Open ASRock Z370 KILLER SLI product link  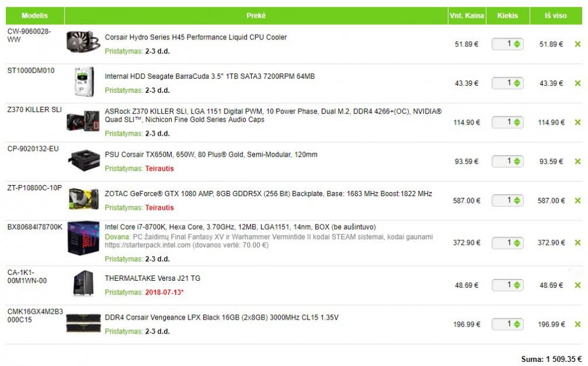273,115
